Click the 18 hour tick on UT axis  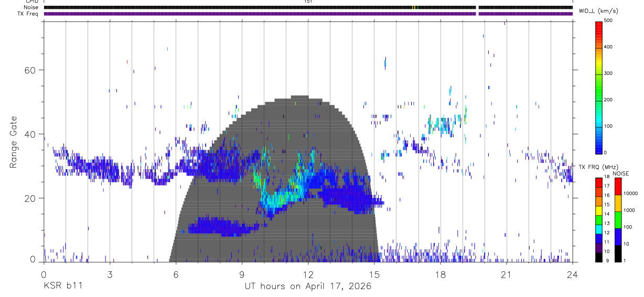pyautogui.click(x=440, y=274)
